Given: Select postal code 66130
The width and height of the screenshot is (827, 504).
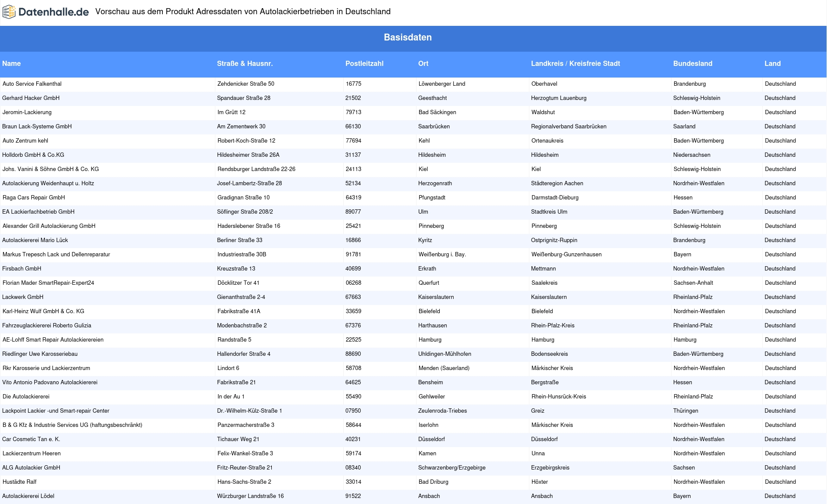Looking at the screenshot, I should (x=353, y=127).
